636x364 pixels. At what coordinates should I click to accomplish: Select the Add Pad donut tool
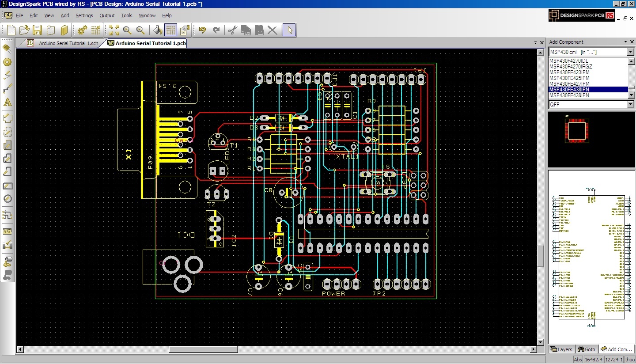(x=7, y=62)
